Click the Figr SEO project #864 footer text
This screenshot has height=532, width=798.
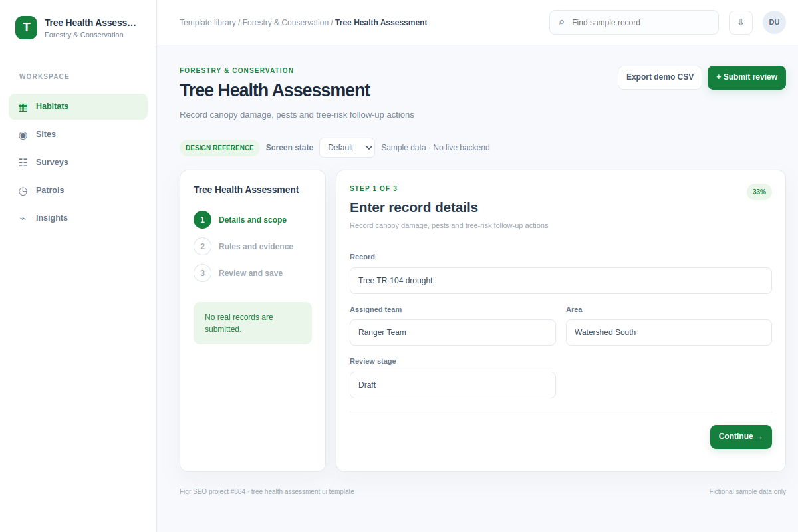(x=267, y=492)
